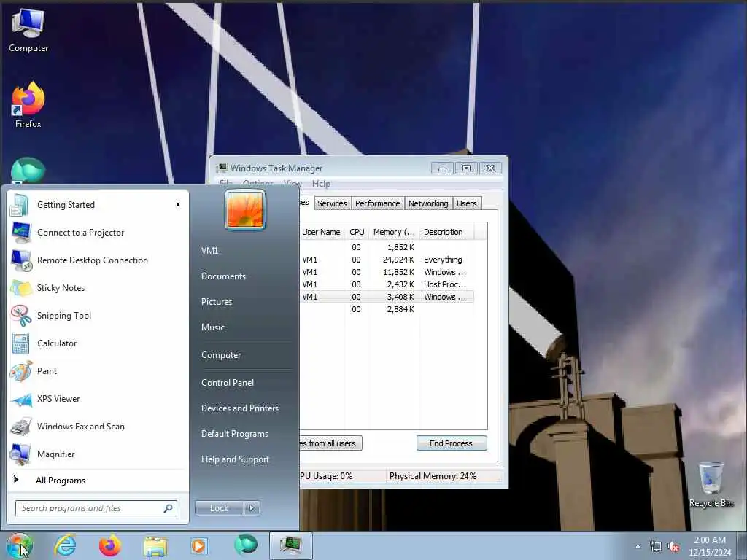Select the process row described as Everything
This screenshot has height=560, width=747.
387,260
